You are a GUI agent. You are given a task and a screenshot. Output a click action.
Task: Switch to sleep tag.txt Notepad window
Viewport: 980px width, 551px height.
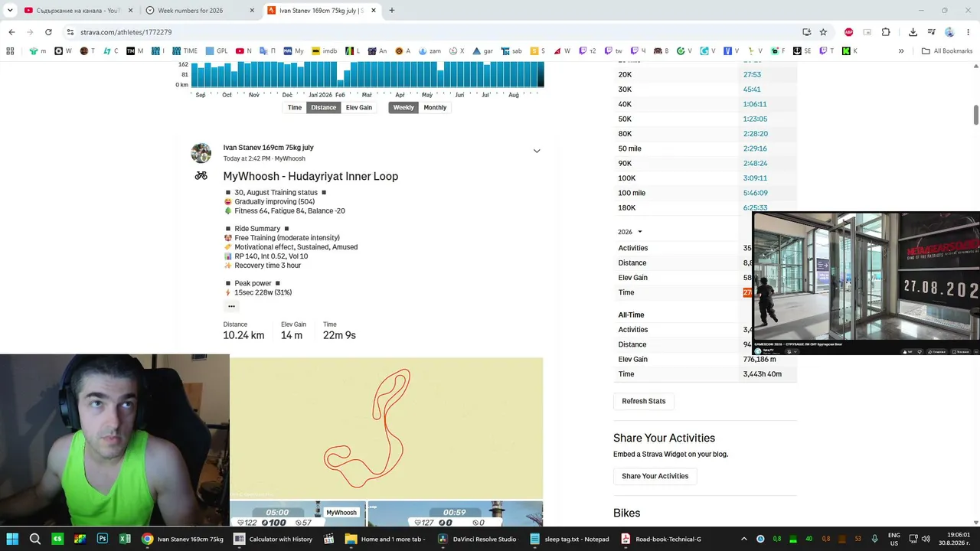tap(570, 539)
